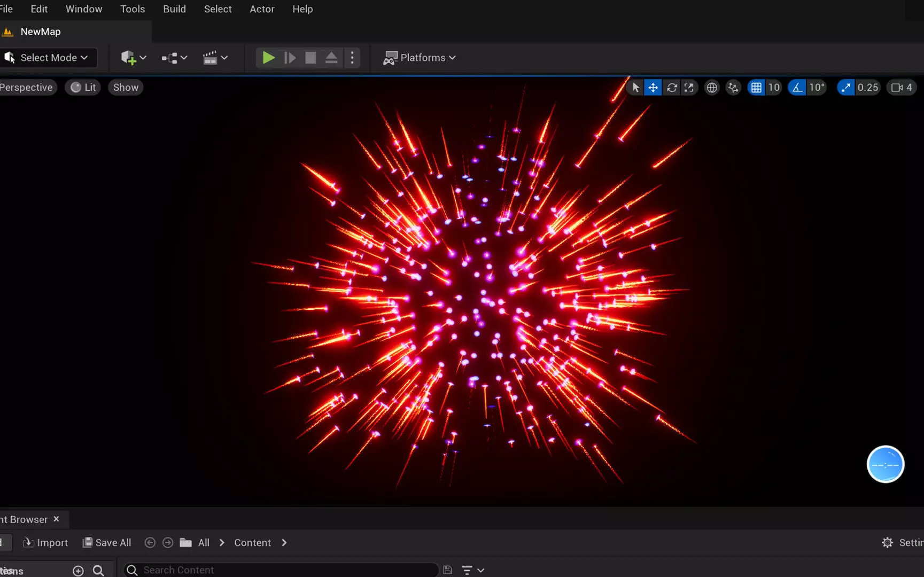The width and height of the screenshot is (924, 577).
Task: Open the Help menu
Action: [302, 9]
